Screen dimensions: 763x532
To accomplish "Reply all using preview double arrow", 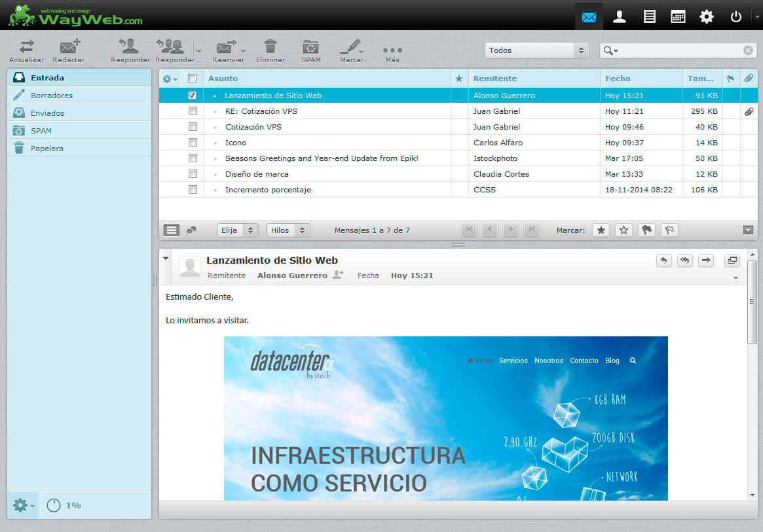I will 684,260.
